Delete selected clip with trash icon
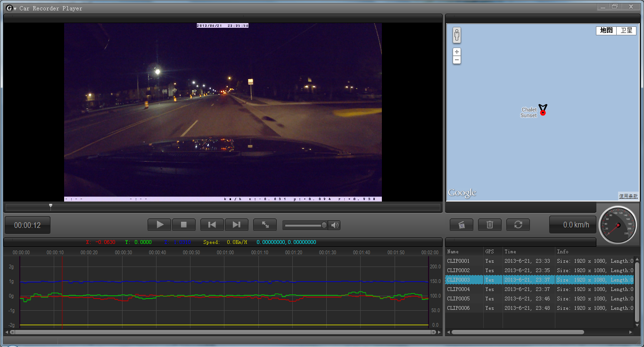The image size is (644, 347). coord(490,225)
